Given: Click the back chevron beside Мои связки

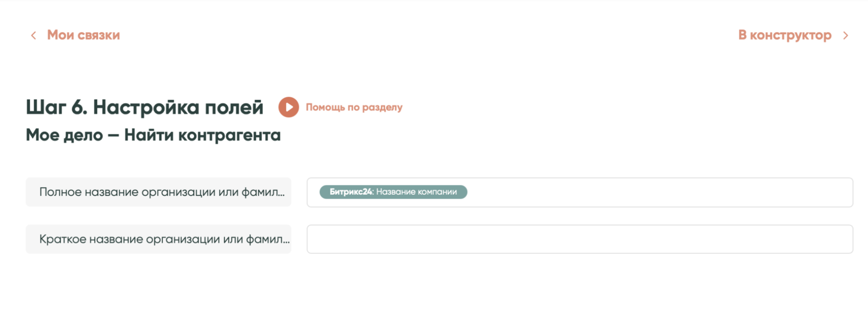Looking at the screenshot, I should click(x=34, y=36).
